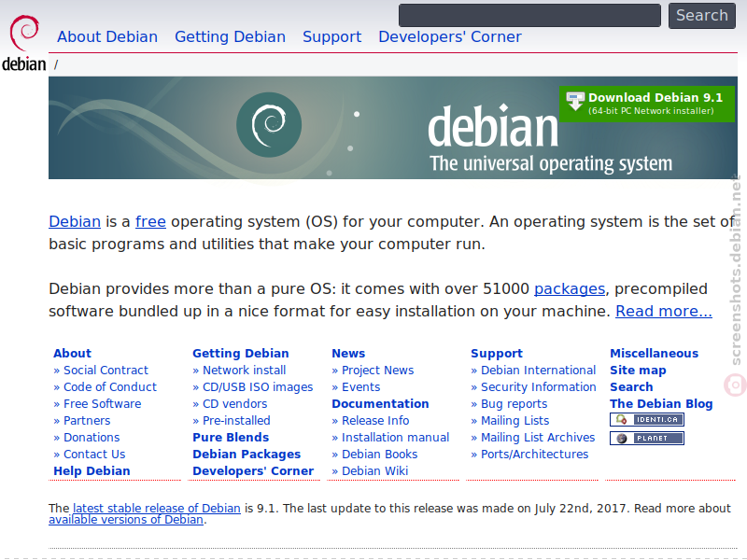Click the Getting Debian column heading
This screenshot has height=560, width=747.
(241, 354)
